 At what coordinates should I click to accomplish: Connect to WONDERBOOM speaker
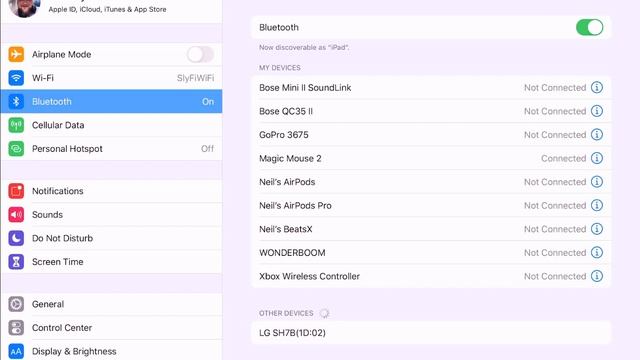tap(431, 253)
